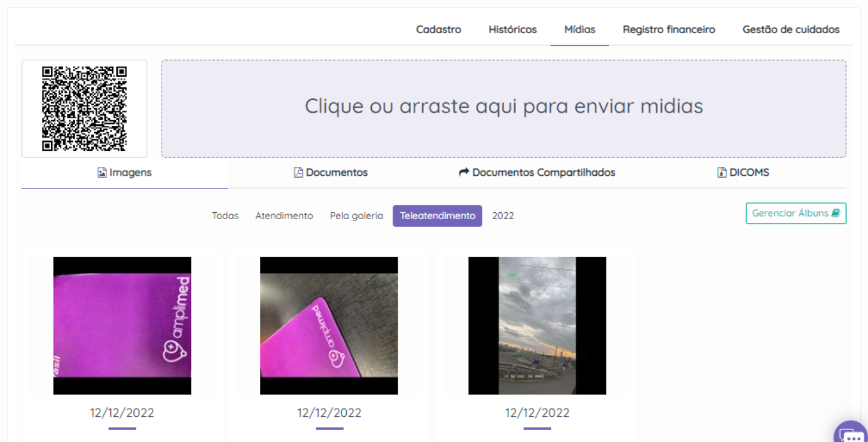Open Registro financeiro section

pyautogui.click(x=668, y=29)
